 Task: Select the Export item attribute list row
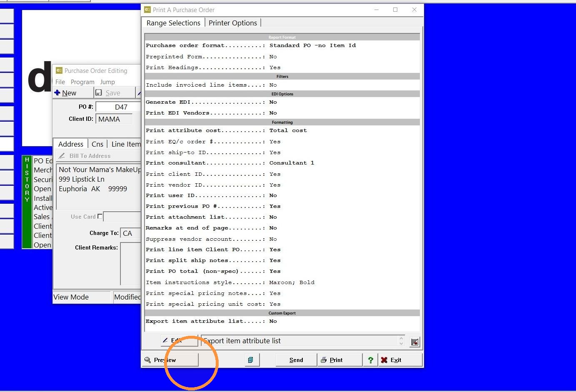pyautogui.click(x=282, y=321)
